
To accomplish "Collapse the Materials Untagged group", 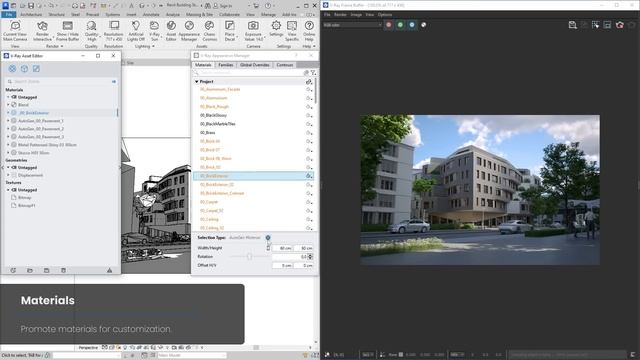I will click(x=8, y=97).
